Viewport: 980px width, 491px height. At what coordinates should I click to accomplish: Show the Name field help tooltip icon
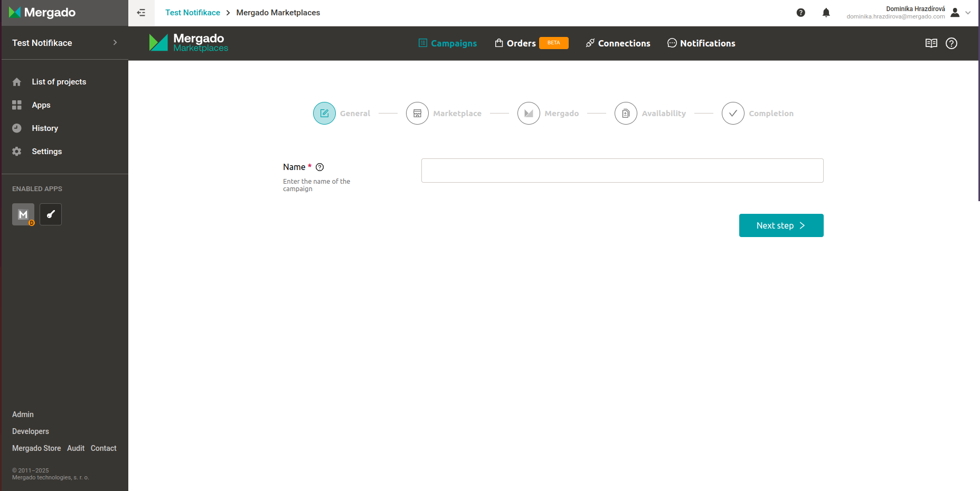(319, 167)
